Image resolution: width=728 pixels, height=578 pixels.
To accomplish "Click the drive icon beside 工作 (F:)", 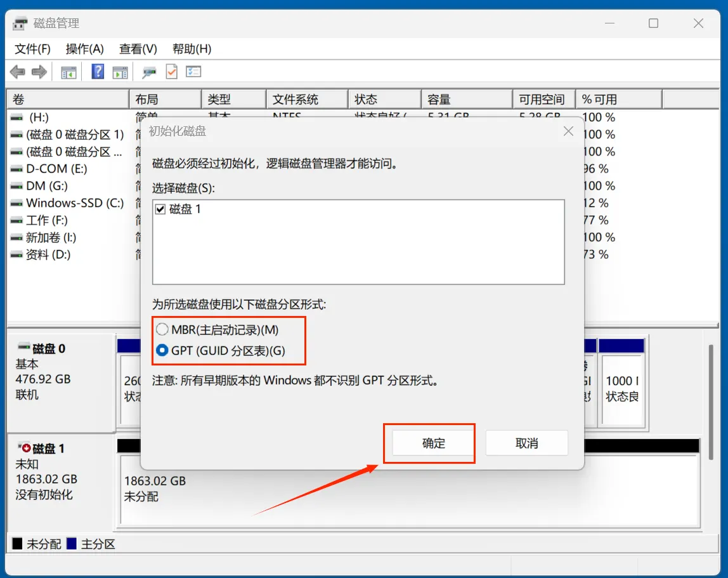I will pos(16,221).
